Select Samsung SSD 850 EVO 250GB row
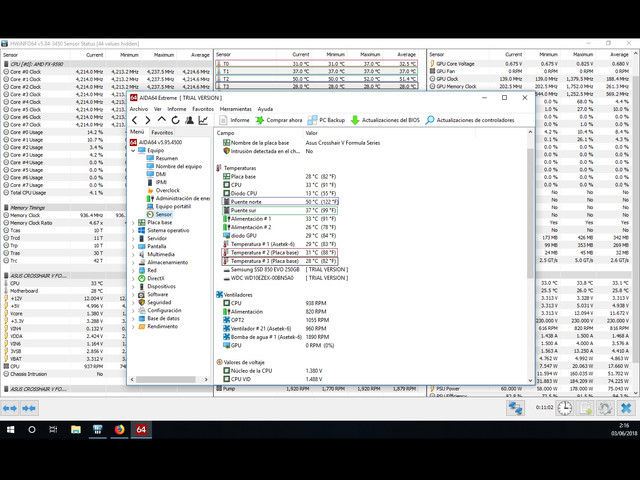 285,269
